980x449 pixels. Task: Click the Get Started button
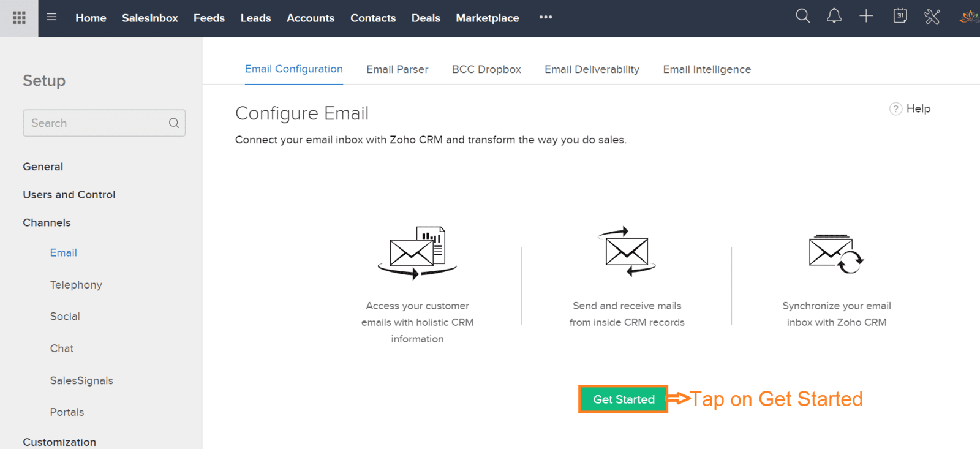(624, 399)
